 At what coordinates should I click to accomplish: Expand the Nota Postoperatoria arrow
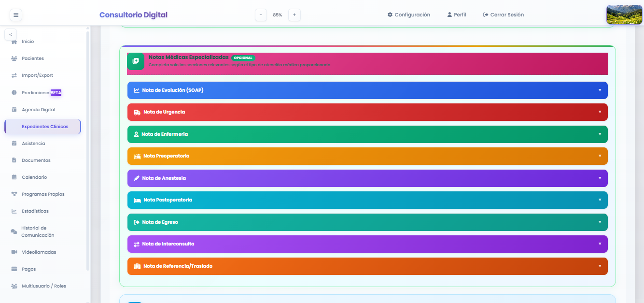click(x=600, y=200)
